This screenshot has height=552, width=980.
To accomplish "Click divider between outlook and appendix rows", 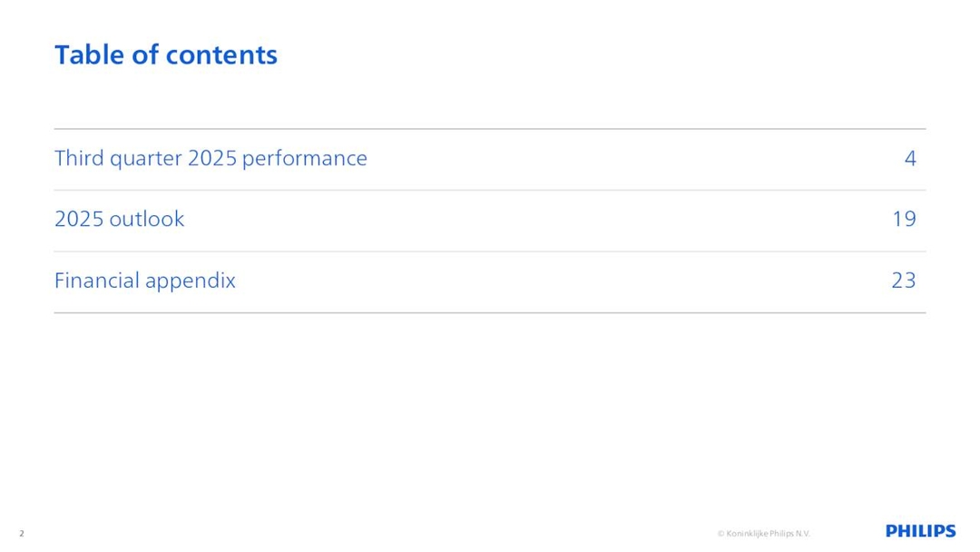I will (490, 251).
